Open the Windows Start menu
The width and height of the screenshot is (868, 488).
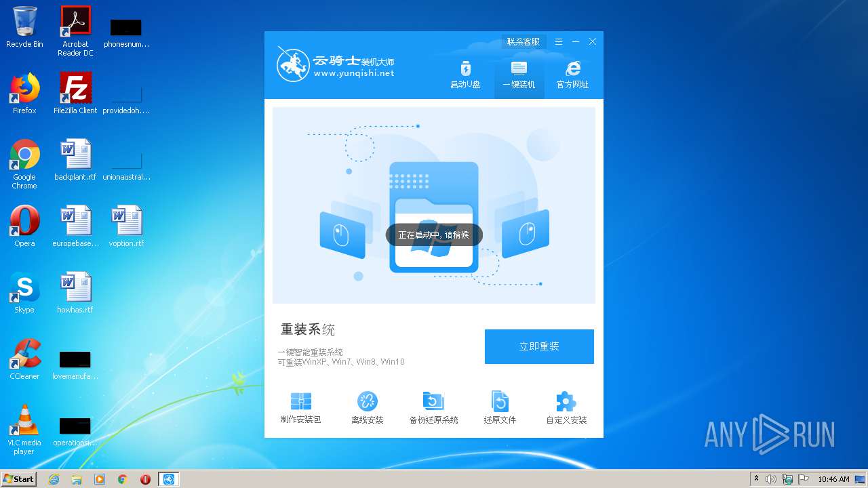19,479
